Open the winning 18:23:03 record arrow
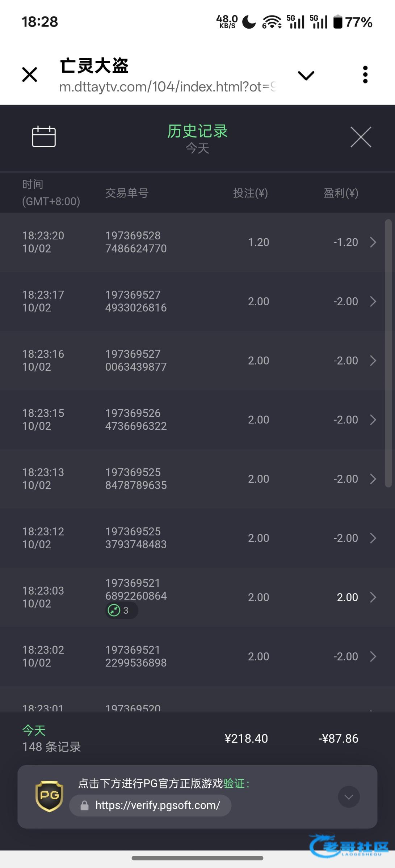Screen dimensions: 395x868 coord(373,597)
